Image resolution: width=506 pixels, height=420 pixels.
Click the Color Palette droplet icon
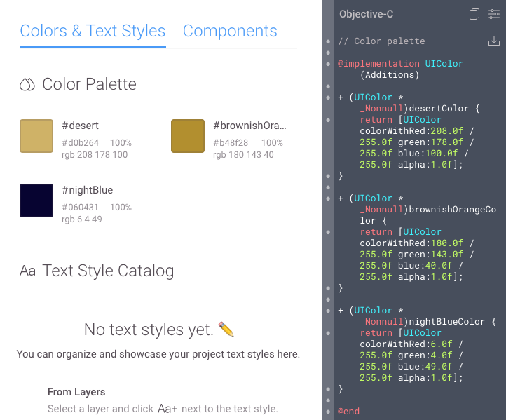[x=27, y=85]
